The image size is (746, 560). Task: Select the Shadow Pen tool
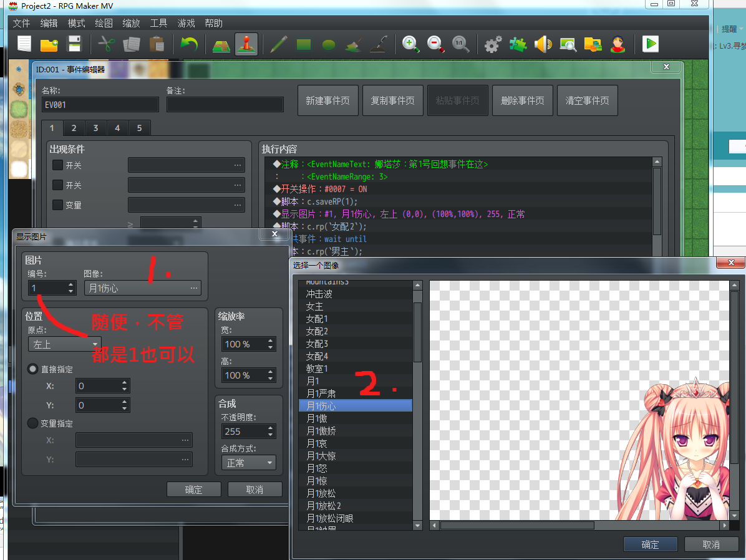coord(379,44)
